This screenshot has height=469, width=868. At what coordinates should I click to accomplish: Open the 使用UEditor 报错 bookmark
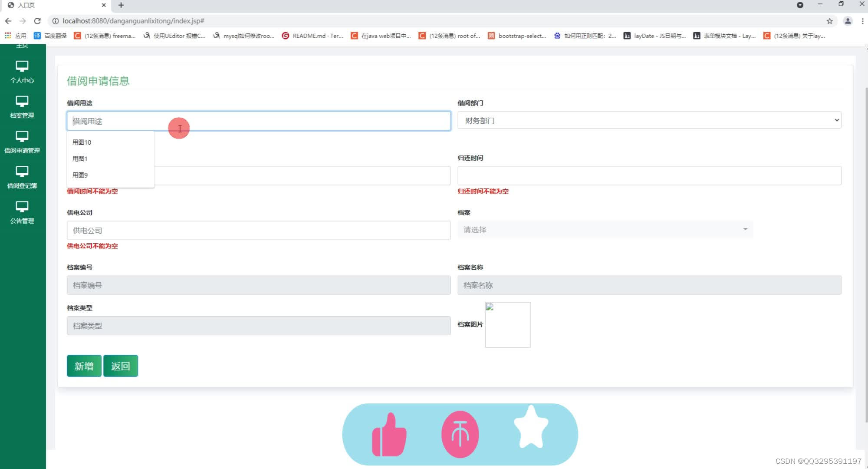pos(174,36)
